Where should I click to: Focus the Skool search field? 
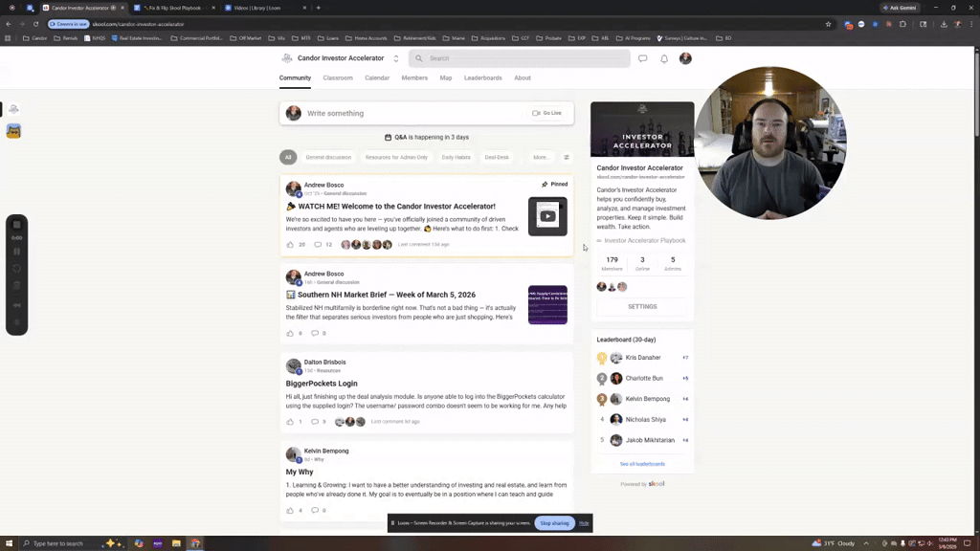[x=520, y=58]
